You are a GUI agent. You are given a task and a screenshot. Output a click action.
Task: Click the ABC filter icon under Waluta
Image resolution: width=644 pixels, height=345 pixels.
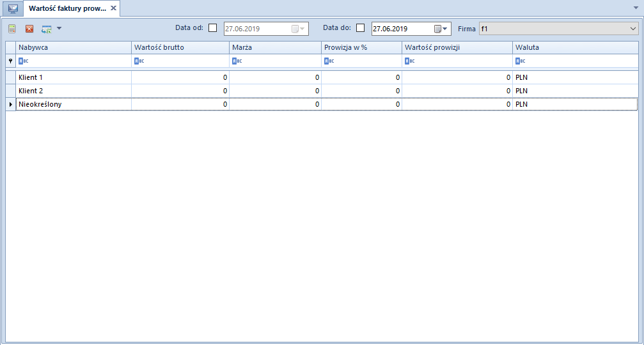click(x=521, y=61)
